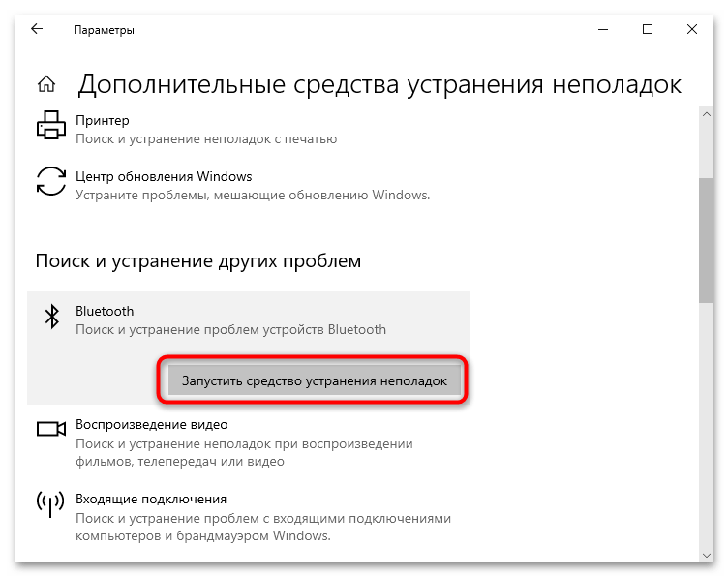Click the scrollbar up arrow
The image size is (728, 577).
click(706, 114)
